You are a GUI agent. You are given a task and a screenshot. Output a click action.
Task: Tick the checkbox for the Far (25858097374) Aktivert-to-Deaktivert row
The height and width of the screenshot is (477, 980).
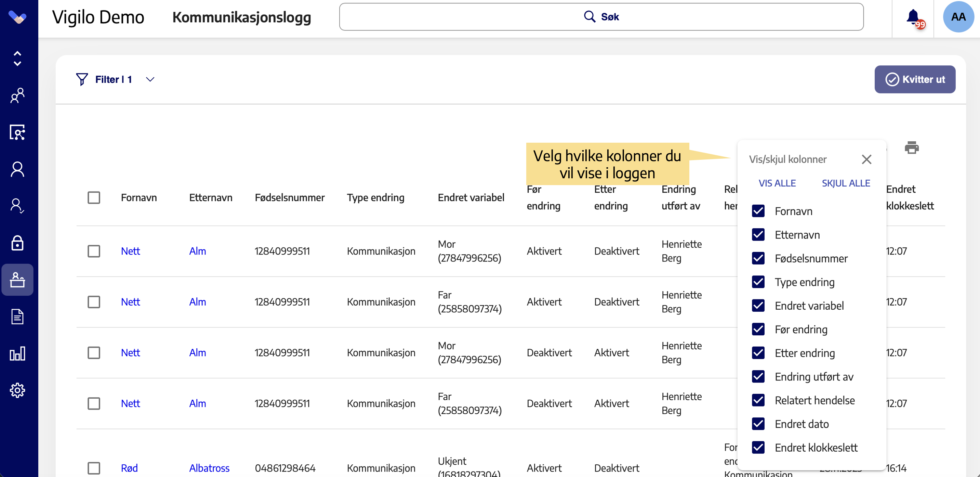(94, 302)
